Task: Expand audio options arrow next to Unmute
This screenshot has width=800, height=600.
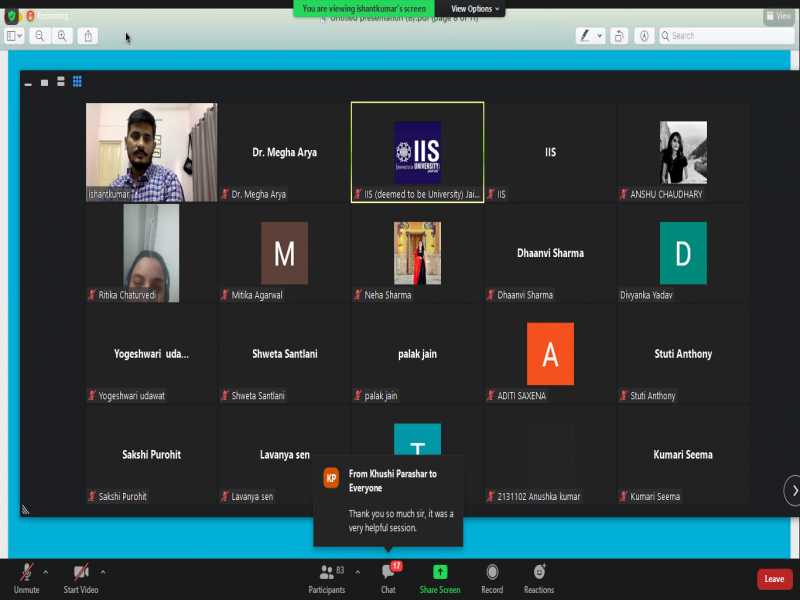Action: [x=46, y=572]
